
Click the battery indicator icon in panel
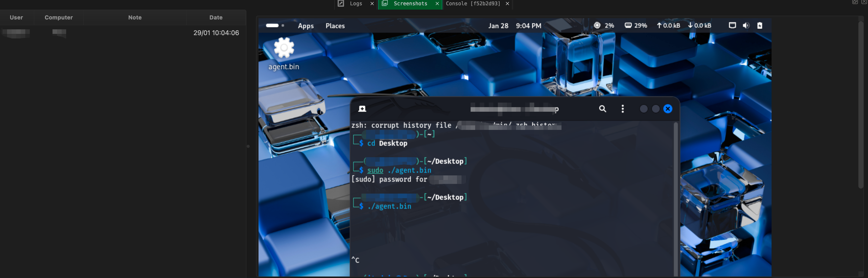(759, 26)
